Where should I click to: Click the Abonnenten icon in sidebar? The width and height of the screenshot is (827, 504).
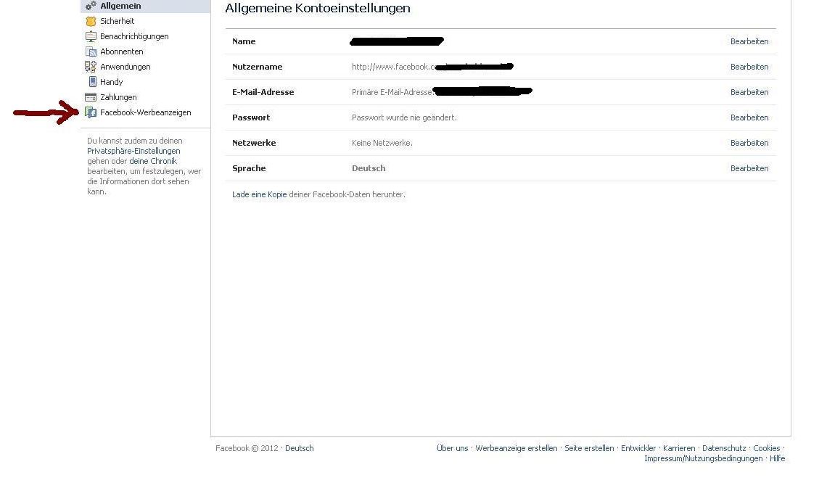click(91, 51)
